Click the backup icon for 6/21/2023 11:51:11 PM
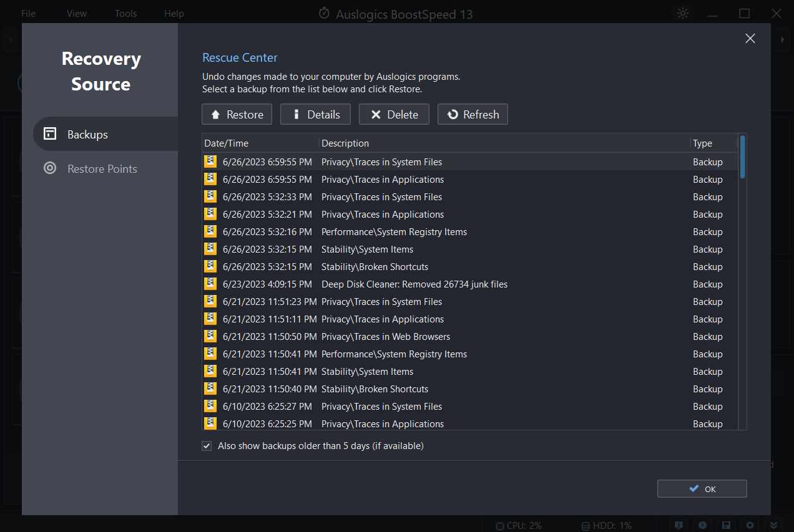 (x=210, y=319)
